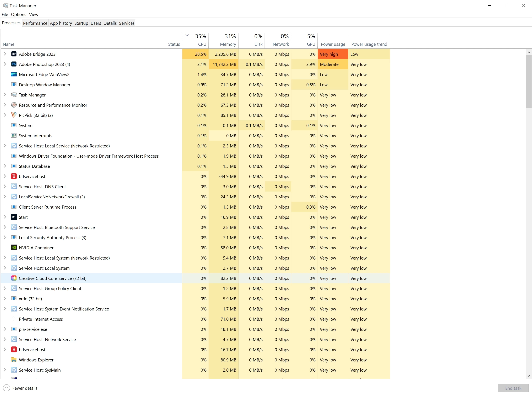Click the Windows Explorer folder icon
The width and height of the screenshot is (532, 397).
click(14, 360)
